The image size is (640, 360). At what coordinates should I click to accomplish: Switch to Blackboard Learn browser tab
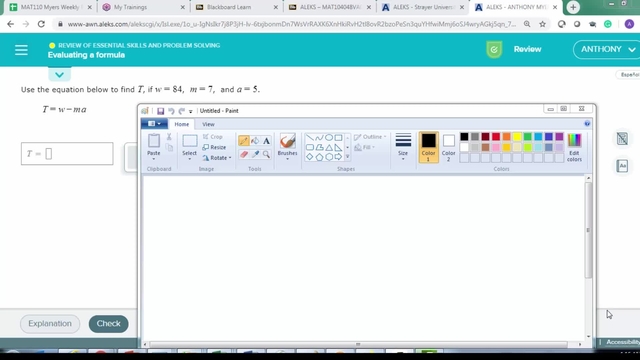tap(234, 7)
